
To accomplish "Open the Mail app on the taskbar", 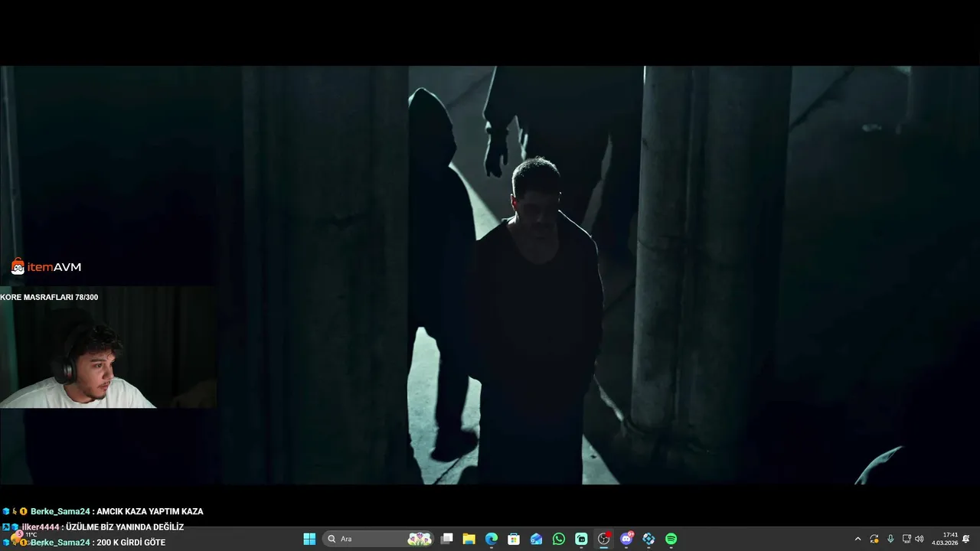I will coord(536,539).
